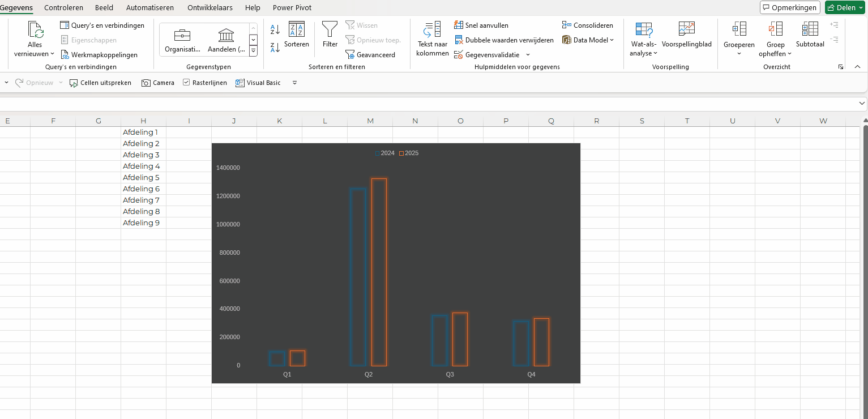Toggle the Rasterlijnen checkbox
868x419 pixels.
(186, 83)
